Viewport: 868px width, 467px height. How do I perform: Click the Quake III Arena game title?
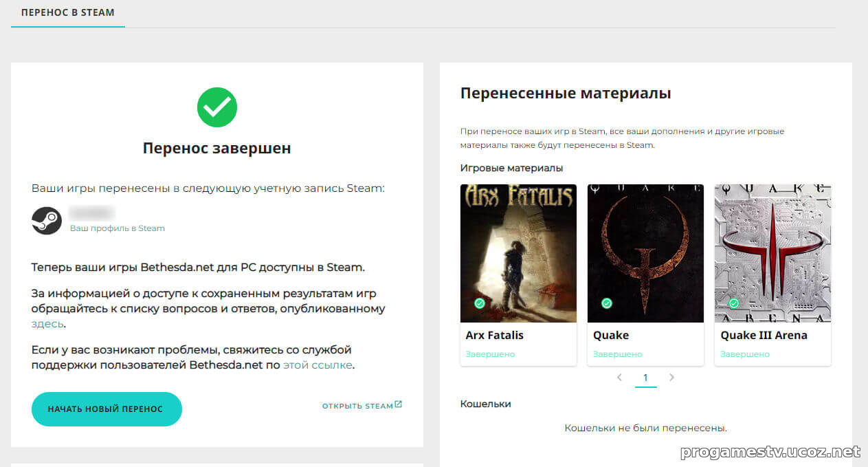click(x=764, y=336)
